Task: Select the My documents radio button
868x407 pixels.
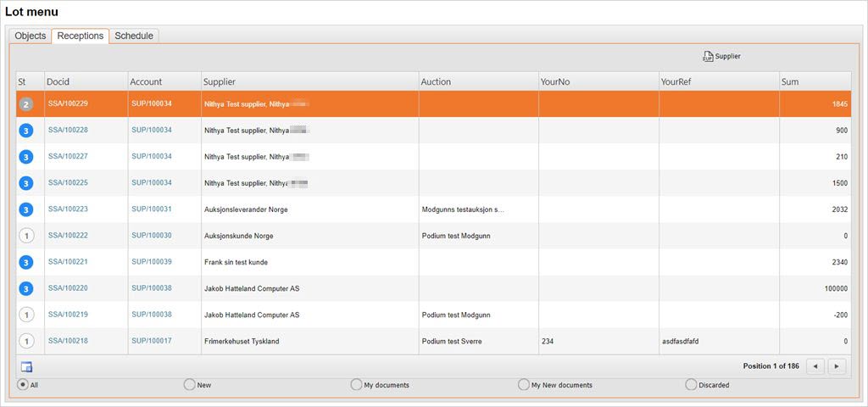Action: click(x=356, y=385)
